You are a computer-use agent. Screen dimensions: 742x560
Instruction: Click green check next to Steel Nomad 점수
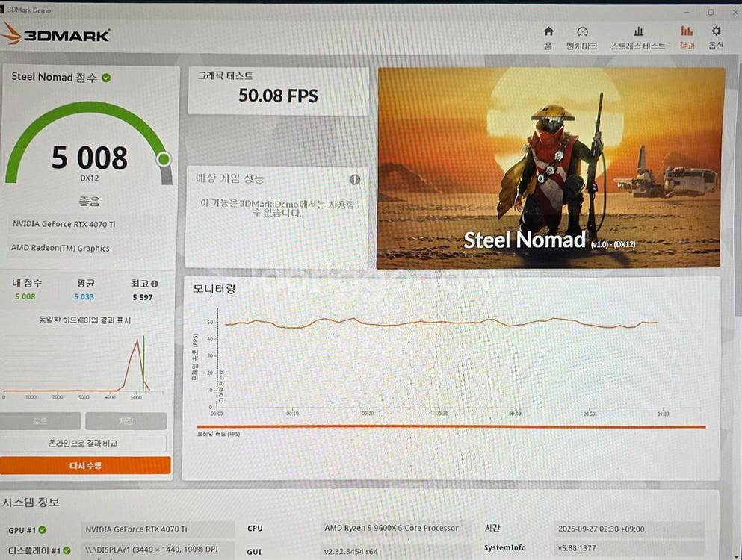[x=106, y=77]
